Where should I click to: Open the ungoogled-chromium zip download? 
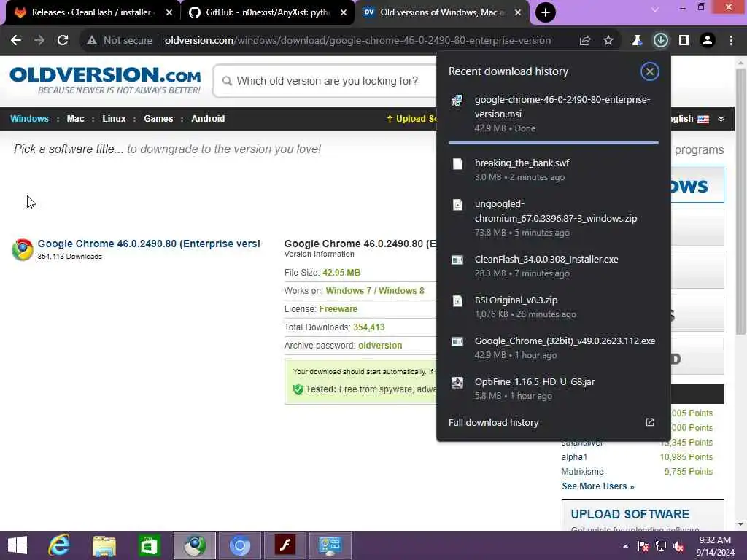[x=554, y=217]
